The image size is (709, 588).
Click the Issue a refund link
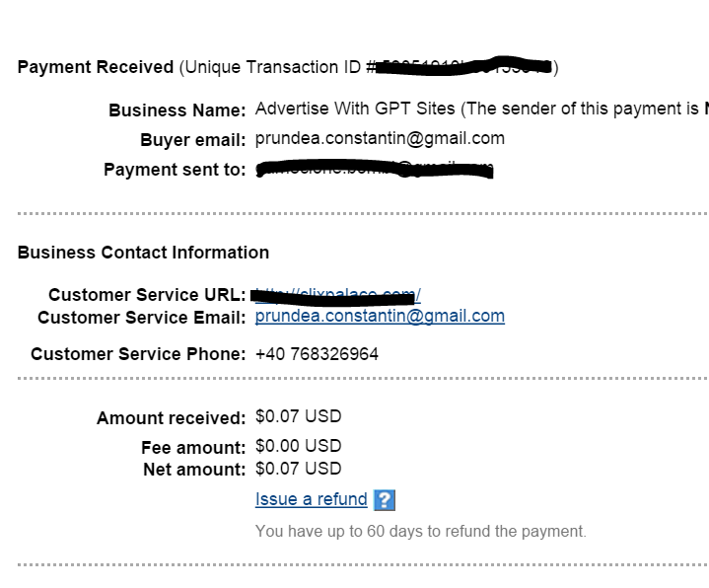[311, 499]
